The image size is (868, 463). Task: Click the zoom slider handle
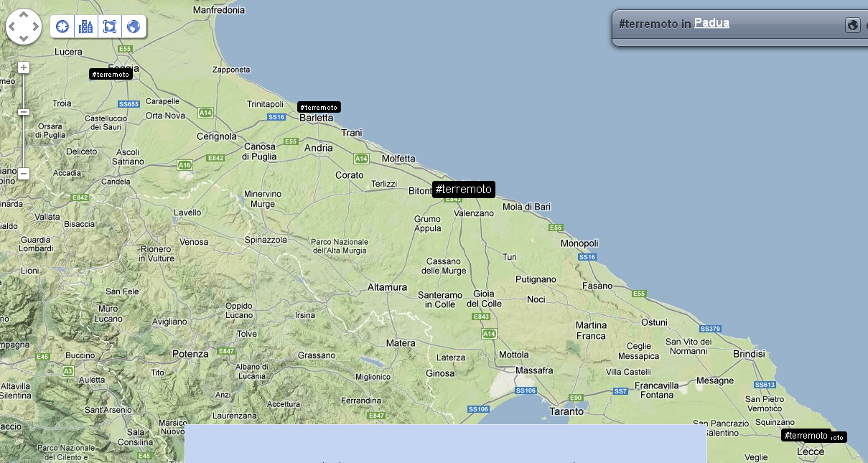(24, 112)
